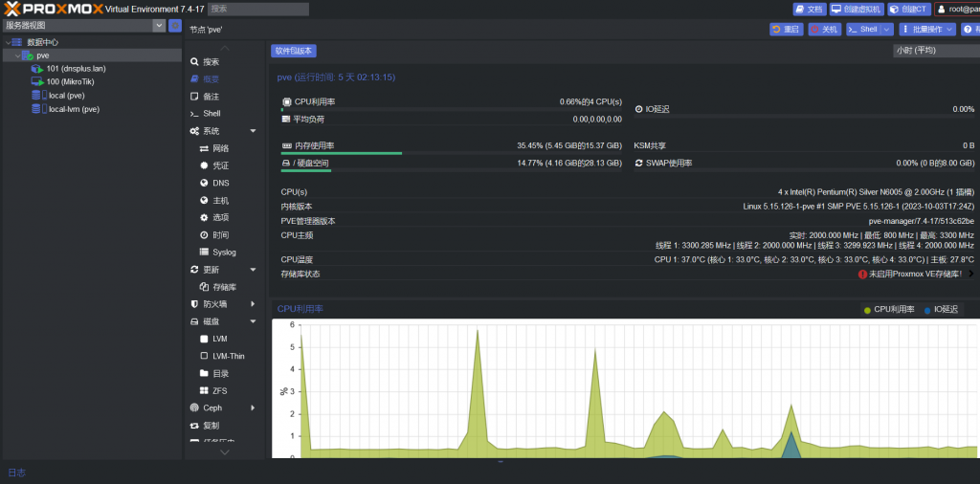Viewport: 980px width, 484px height.
Task: Open 更新 updates menu item
Action: click(x=211, y=270)
